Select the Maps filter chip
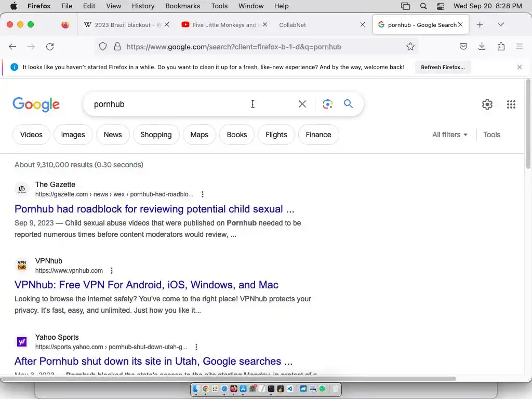This screenshot has width=532, height=399. click(199, 135)
